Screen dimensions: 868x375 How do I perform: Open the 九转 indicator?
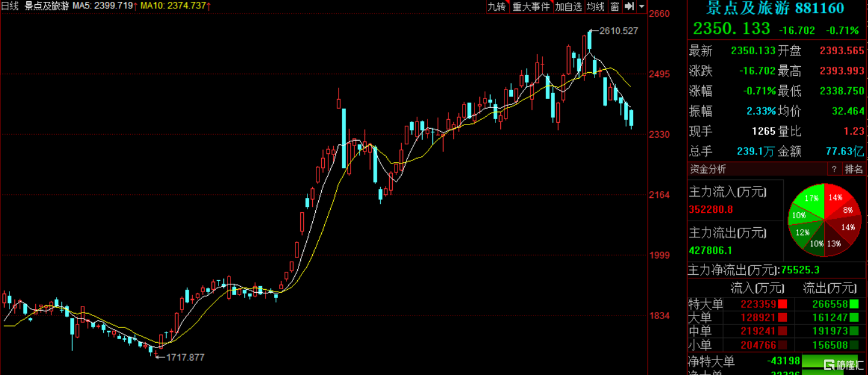pyautogui.click(x=496, y=7)
